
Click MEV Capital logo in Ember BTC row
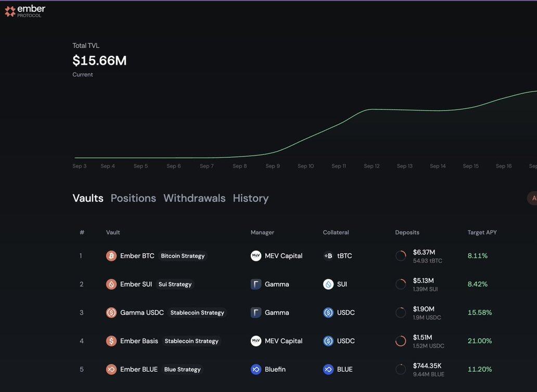pyautogui.click(x=256, y=256)
